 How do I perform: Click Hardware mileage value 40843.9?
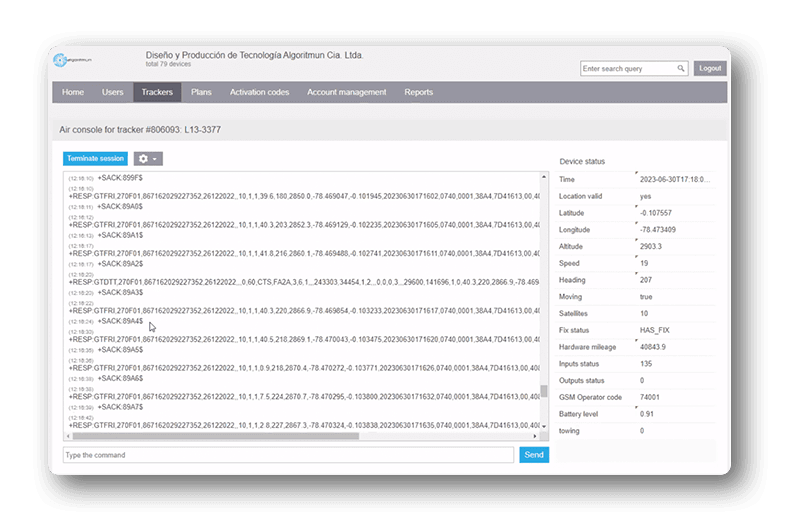pos(653,347)
